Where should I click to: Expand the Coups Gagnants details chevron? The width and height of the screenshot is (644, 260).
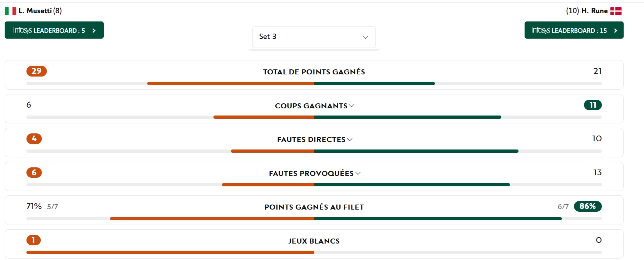[352, 106]
